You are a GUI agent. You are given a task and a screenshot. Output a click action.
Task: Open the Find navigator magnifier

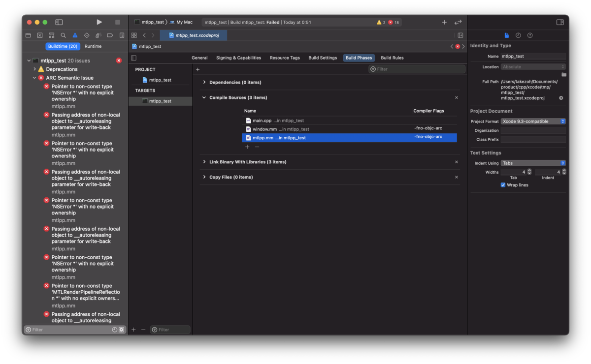click(x=63, y=35)
